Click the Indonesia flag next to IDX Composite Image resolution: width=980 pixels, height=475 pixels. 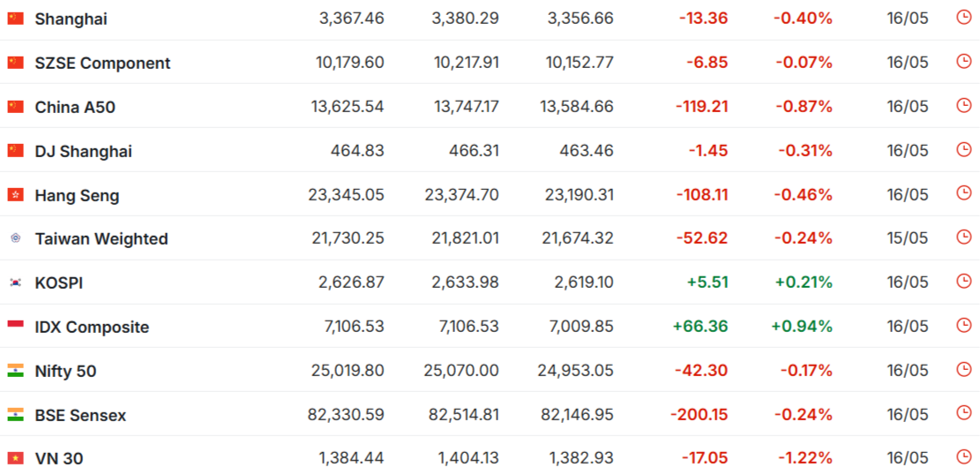tap(15, 327)
